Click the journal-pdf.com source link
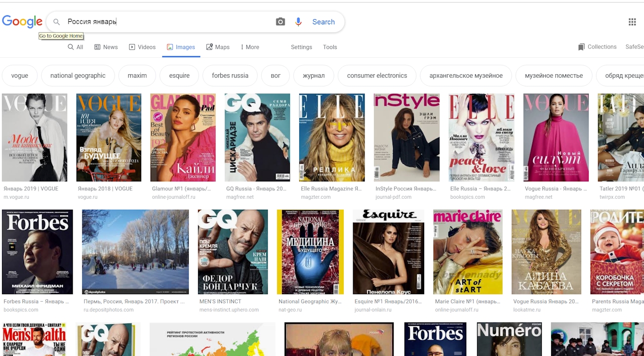The width and height of the screenshot is (644, 356). tap(394, 197)
